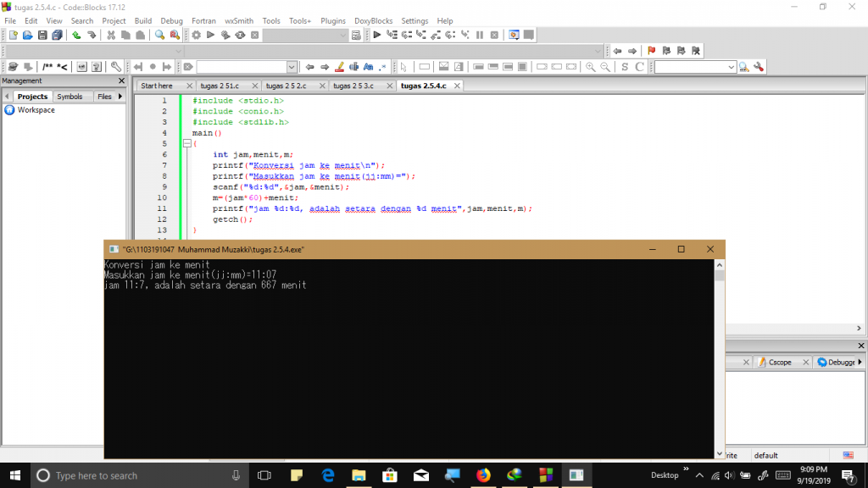Open the Build menu
Image resolution: width=868 pixels, height=488 pixels.
pos(143,20)
